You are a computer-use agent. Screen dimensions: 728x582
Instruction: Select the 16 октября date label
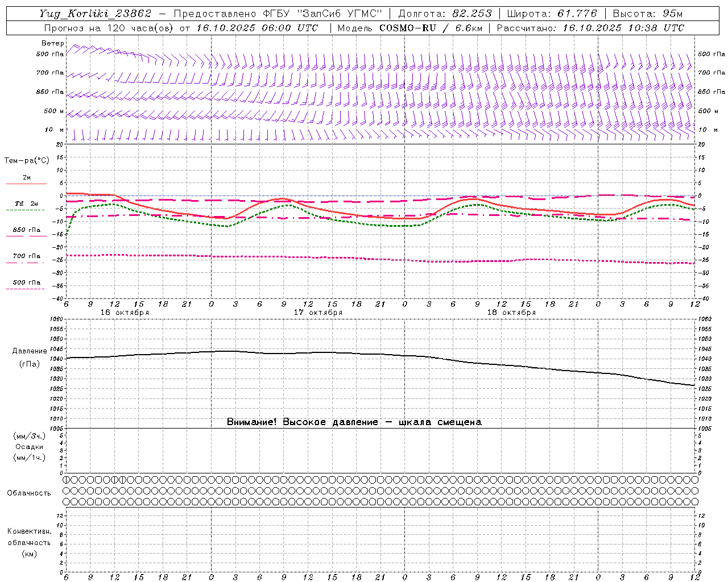[125, 313]
